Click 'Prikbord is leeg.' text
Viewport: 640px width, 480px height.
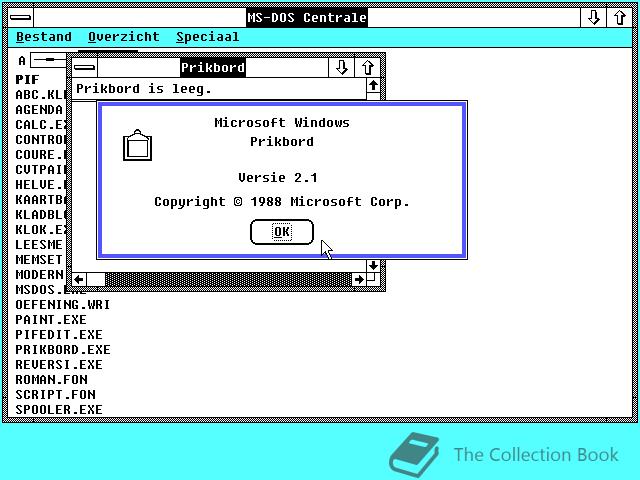click(144, 89)
